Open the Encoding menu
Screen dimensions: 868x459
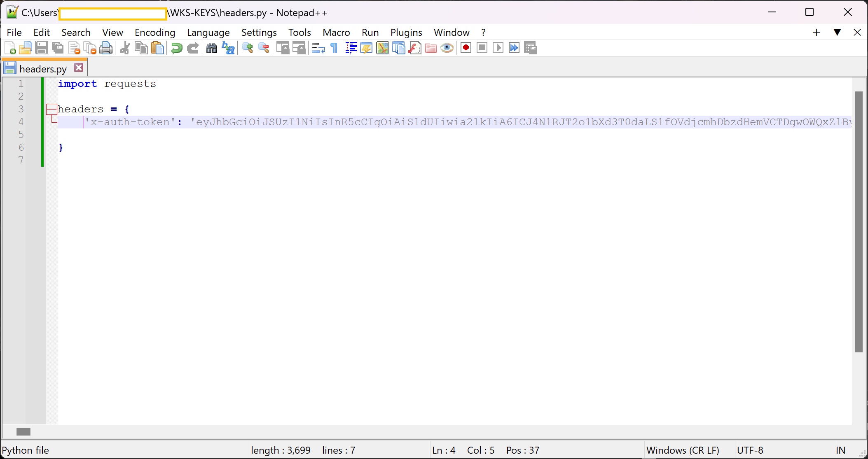point(155,33)
